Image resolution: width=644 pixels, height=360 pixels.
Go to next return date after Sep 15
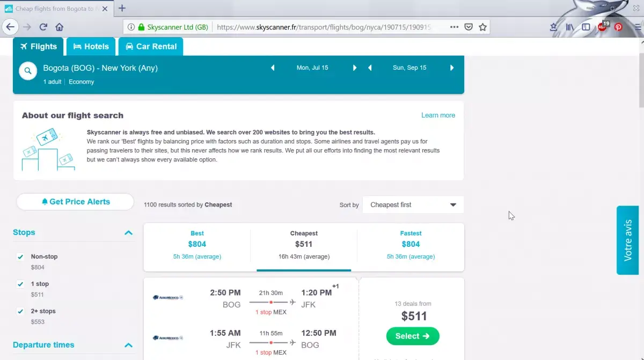[452, 68]
